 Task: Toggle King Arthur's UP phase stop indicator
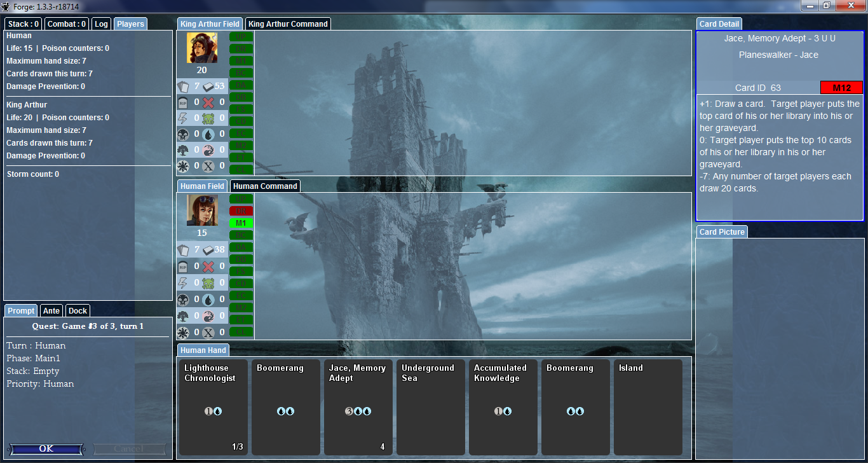[x=241, y=36]
